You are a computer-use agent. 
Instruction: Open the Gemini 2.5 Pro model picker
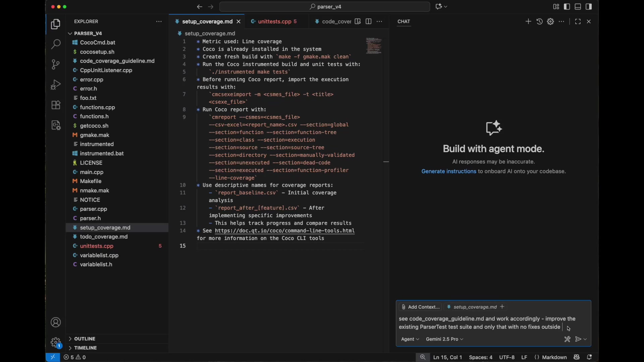[x=445, y=340]
